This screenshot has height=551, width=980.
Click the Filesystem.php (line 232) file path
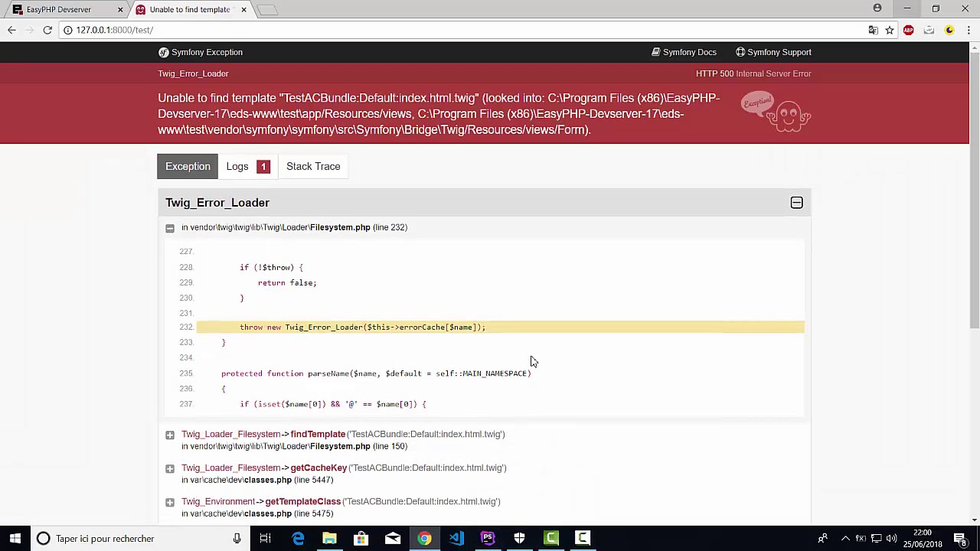pos(294,227)
